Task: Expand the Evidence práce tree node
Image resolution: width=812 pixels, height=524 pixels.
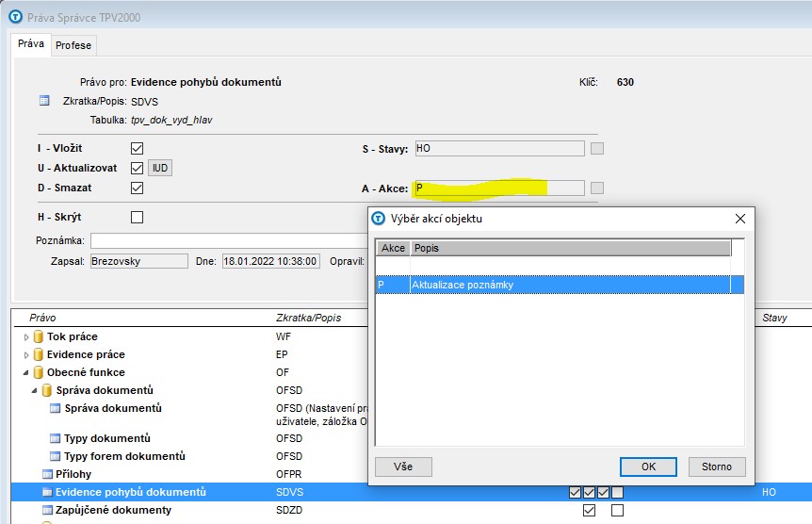Action: pyautogui.click(x=26, y=355)
